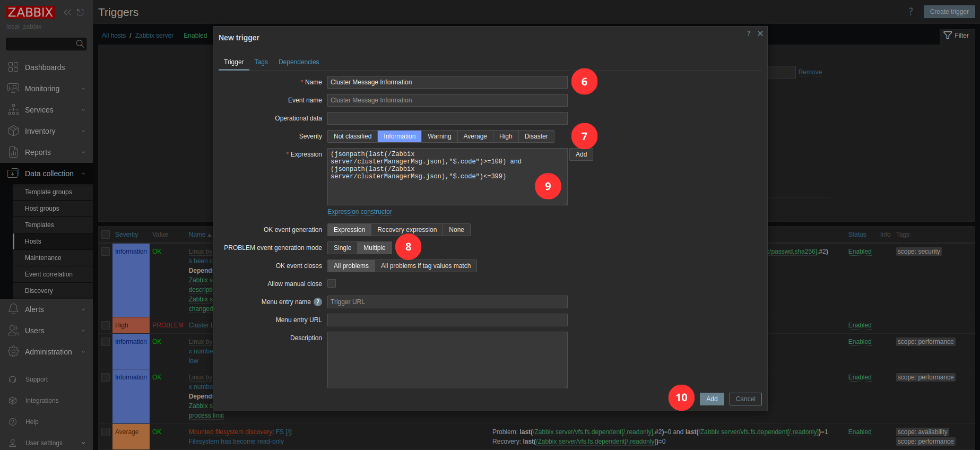
Task: Click the Users icon
Action: click(13, 330)
